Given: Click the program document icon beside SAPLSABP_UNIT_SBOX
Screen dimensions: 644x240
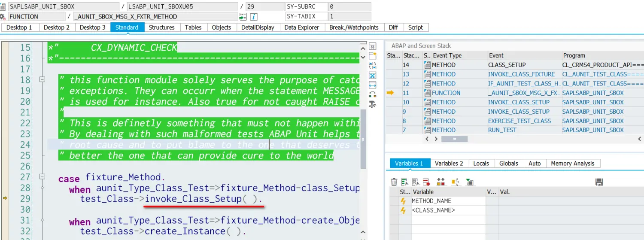Looking at the screenshot, I should tap(3, 7).
